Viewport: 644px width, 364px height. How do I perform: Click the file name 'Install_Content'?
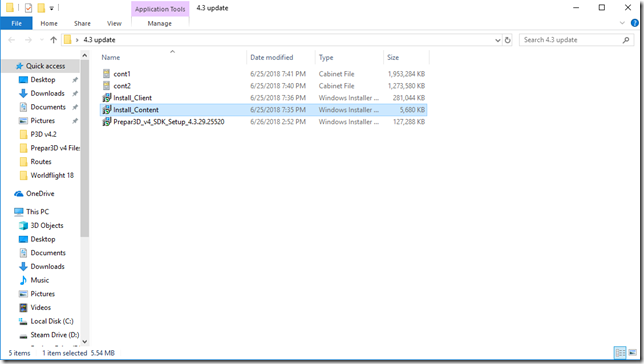(136, 110)
